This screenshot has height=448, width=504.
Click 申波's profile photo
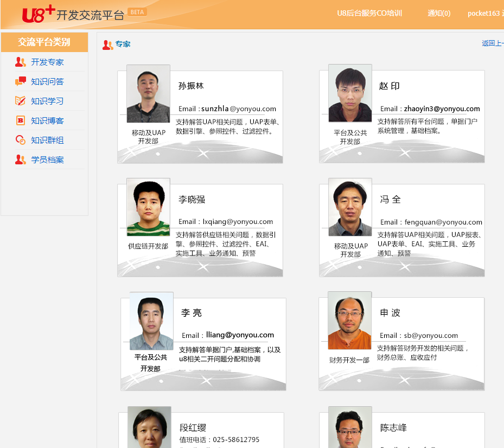click(x=350, y=321)
